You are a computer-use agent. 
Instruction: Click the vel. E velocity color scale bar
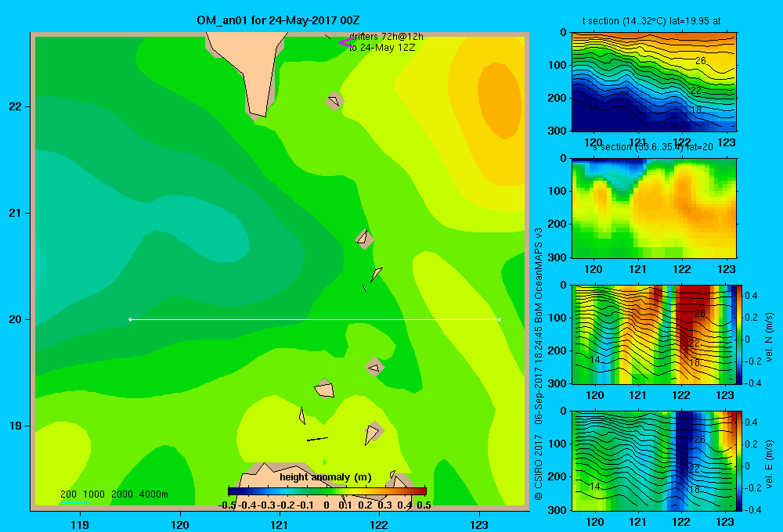click(739, 461)
